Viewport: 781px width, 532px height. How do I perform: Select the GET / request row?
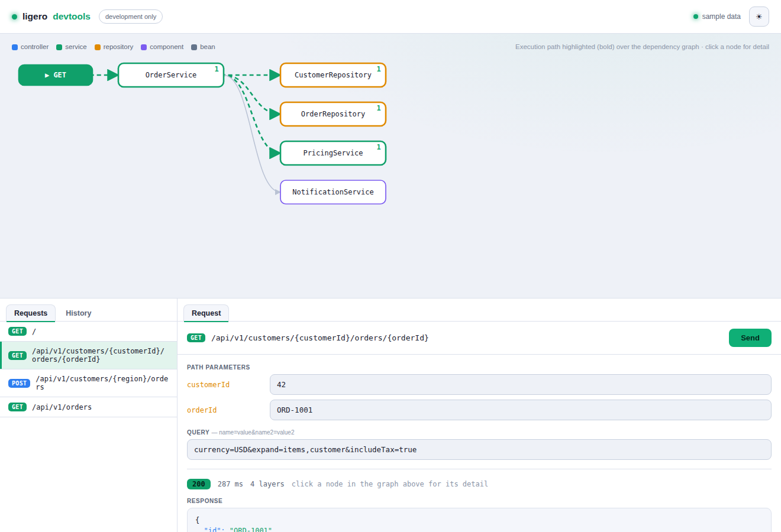tap(89, 332)
